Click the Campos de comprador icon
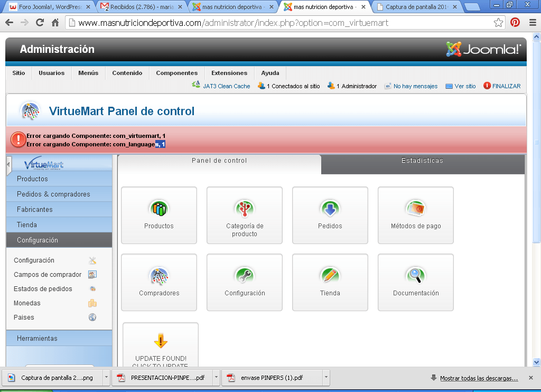The height and width of the screenshot is (392, 541). coord(92,274)
